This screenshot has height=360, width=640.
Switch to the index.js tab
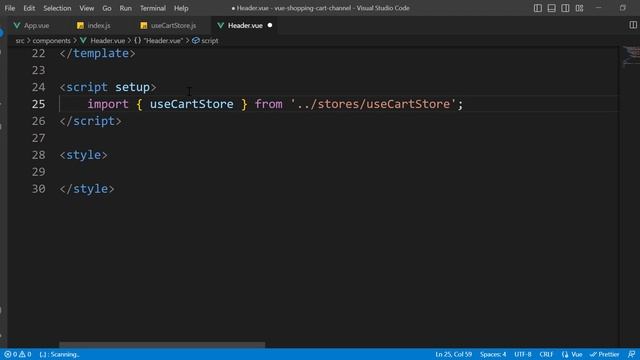click(94, 25)
